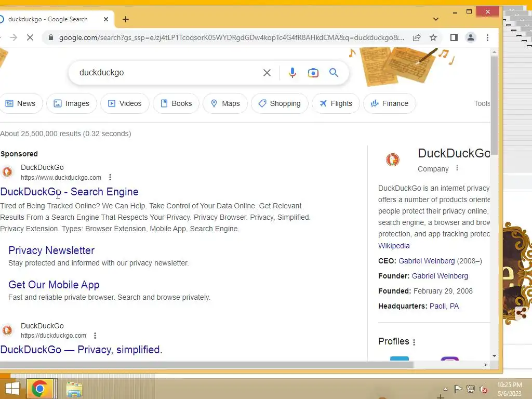
Task: Open Paoli, PA headquarters link
Action: 444,306
